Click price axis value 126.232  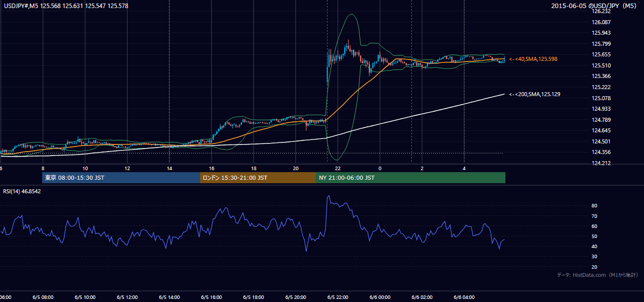(x=602, y=11)
